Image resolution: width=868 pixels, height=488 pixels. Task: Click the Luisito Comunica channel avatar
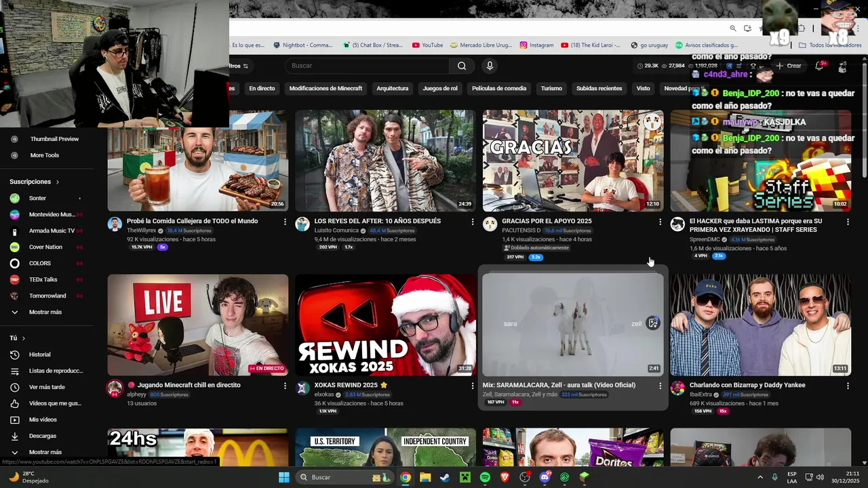click(x=302, y=224)
